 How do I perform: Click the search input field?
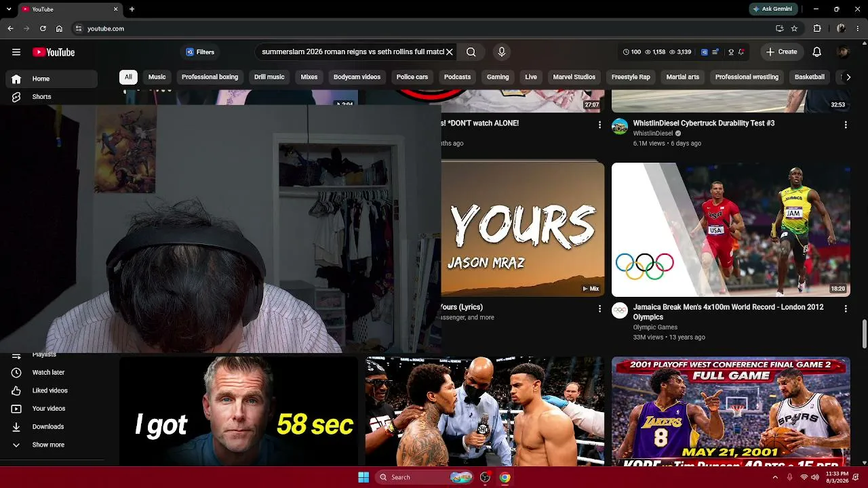coord(352,52)
